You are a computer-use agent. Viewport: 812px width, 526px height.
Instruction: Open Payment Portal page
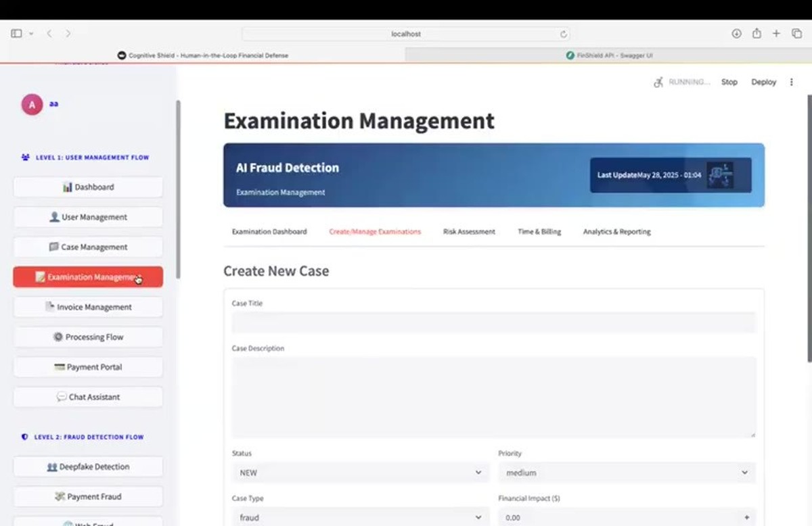point(88,366)
